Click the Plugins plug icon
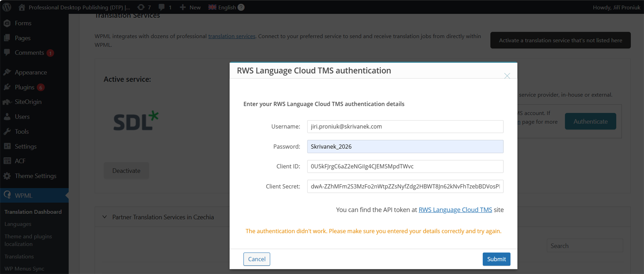Viewport: 644px width, 274px height. point(7,87)
